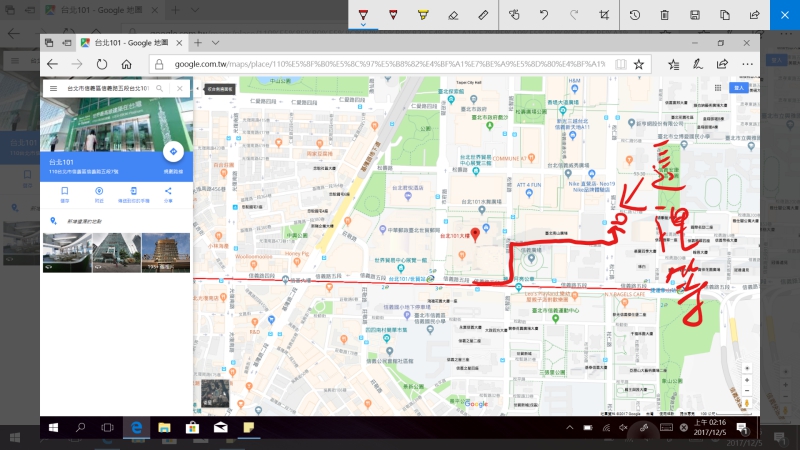Switch to satellite view thumbnail on map
This screenshot has width=800, height=450.
215,393
